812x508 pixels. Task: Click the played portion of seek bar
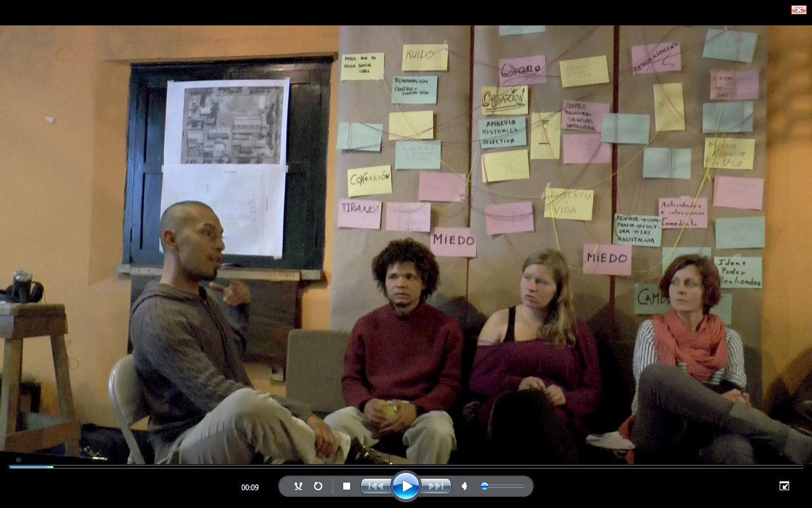(x=30, y=467)
